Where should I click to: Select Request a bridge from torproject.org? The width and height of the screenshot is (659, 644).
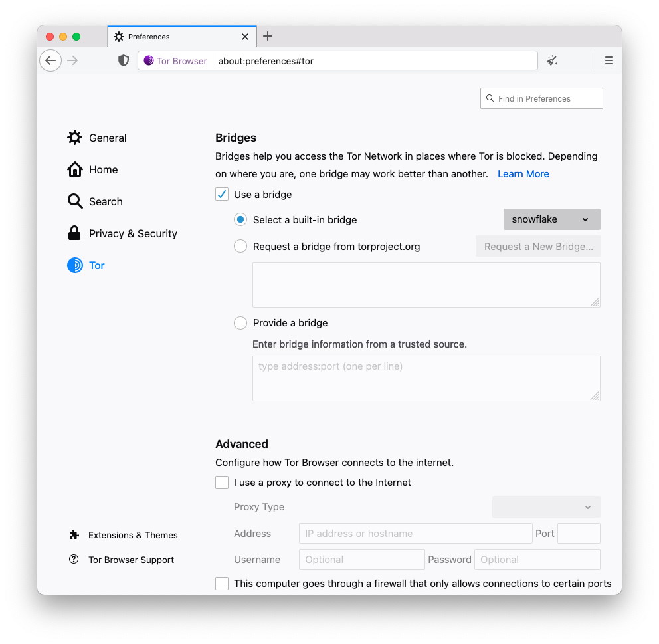click(x=240, y=247)
